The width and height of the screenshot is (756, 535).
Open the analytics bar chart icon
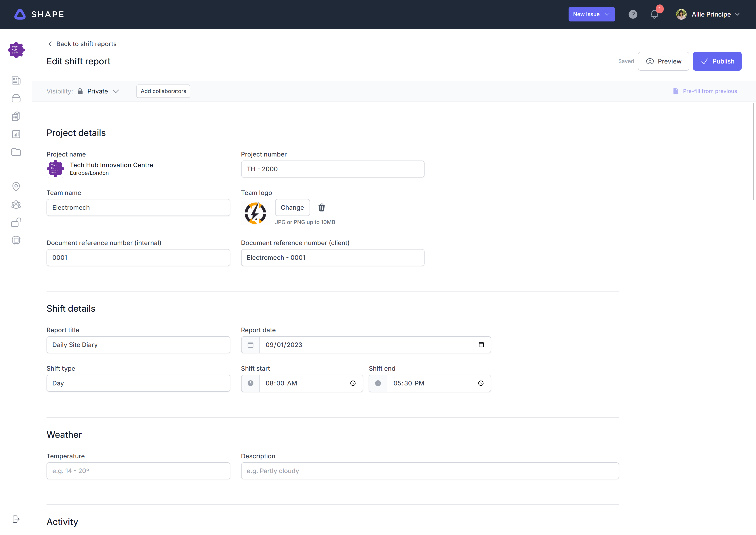pyautogui.click(x=16, y=134)
